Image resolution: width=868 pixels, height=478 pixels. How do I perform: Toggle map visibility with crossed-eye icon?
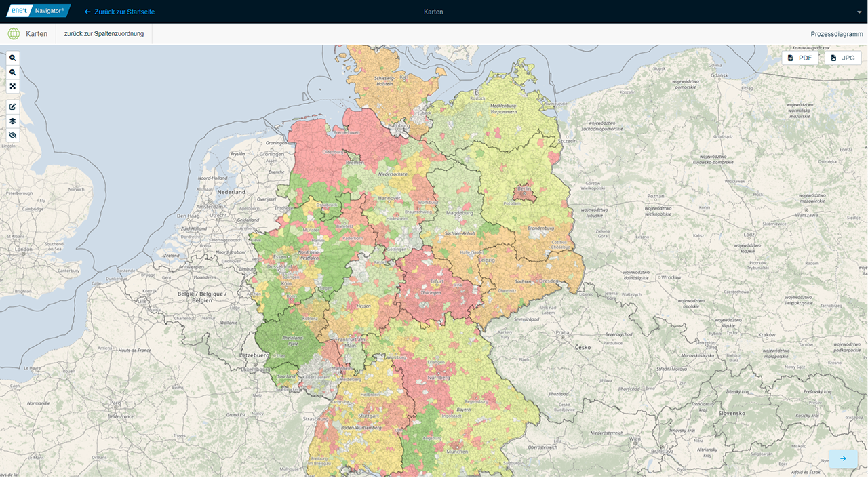click(x=13, y=136)
